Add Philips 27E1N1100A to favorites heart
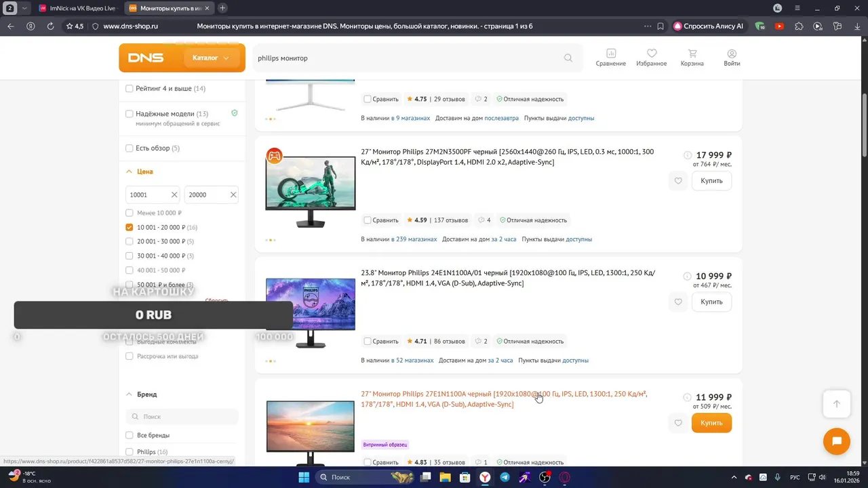Image resolution: width=868 pixels, height=488 pixels. (x=678, y=423)
